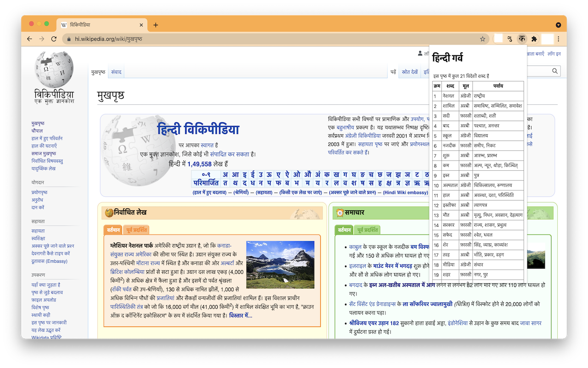The width and height of the screenshot is (588, 368).
Task: Select पूर्व प्रदर्शित tab under निर्वाचित लेख
Action: tap(136, 230)
